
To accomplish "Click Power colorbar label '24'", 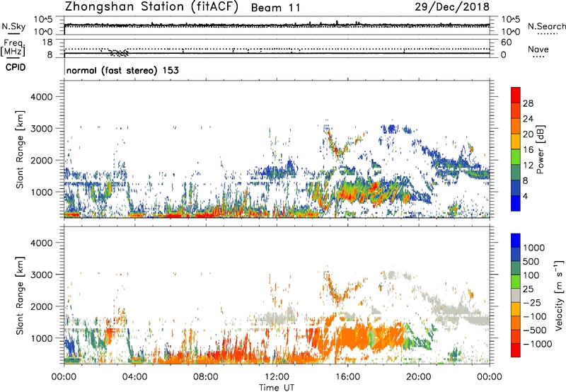I will pyautogui.click(x=528, y=119).
